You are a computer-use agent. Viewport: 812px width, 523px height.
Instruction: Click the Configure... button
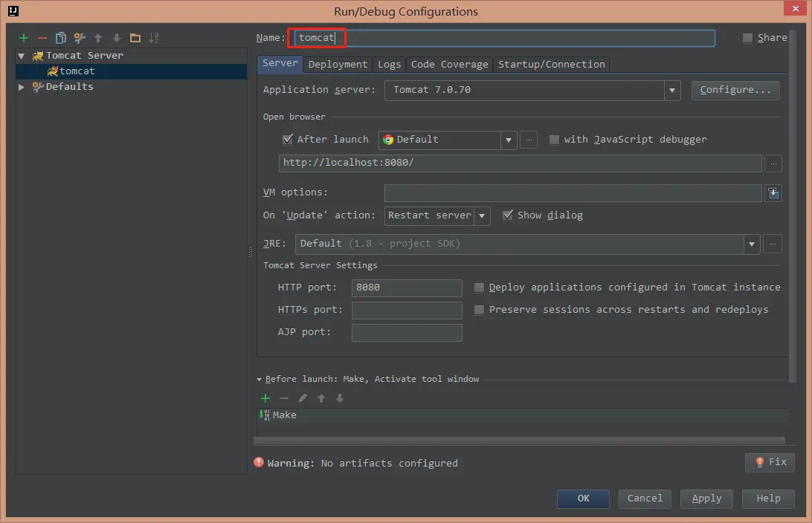coord(735,90)
